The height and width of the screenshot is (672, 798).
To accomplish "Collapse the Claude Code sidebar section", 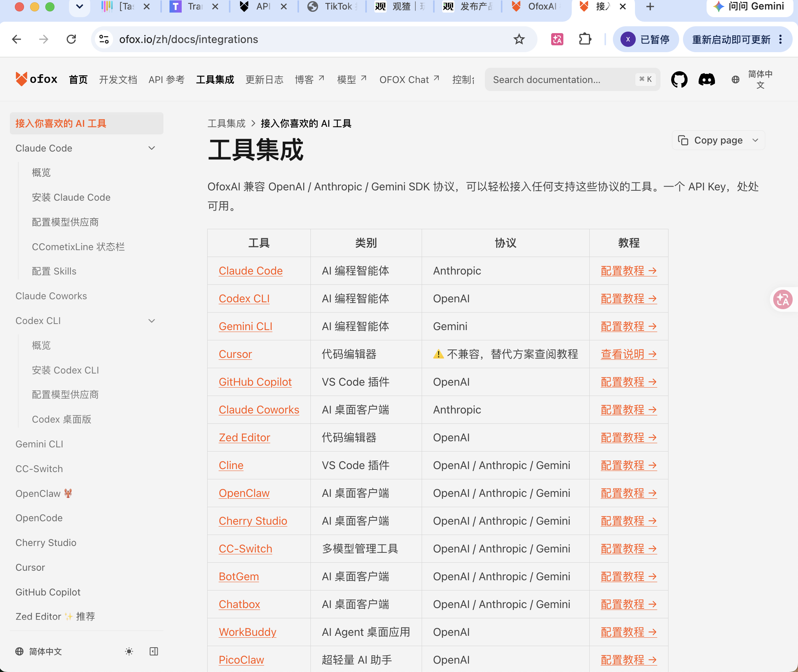I will (151, 148).
